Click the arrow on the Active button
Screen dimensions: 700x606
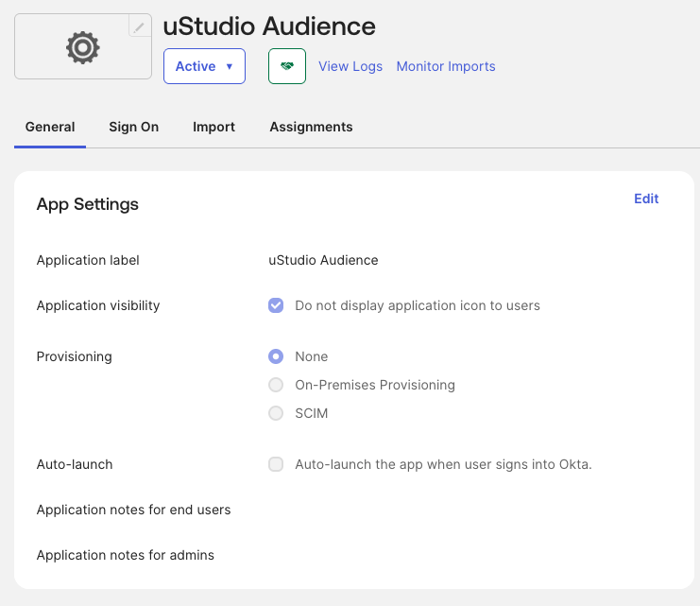(x=230, y=66)
